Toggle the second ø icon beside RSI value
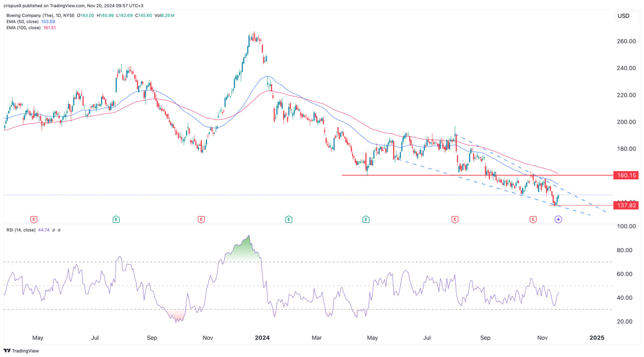644x357 pixels. click(x=59, y=230)
